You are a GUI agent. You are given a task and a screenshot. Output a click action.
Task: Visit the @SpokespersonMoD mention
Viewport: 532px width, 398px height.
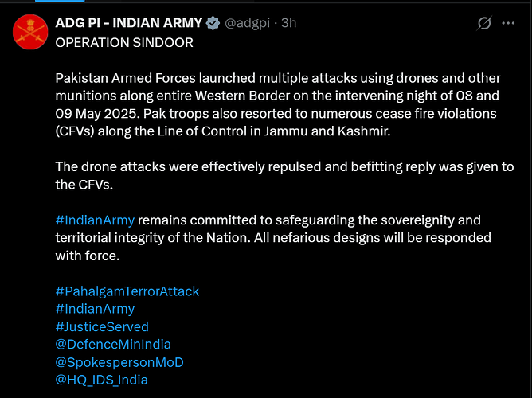tap(119, 362)
